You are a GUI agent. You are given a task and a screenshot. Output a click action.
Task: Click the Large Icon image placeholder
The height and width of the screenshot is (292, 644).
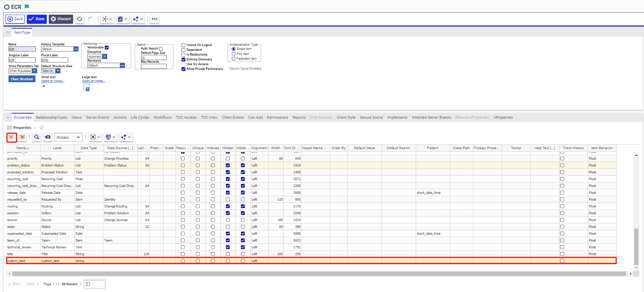[x=87, y=88]
